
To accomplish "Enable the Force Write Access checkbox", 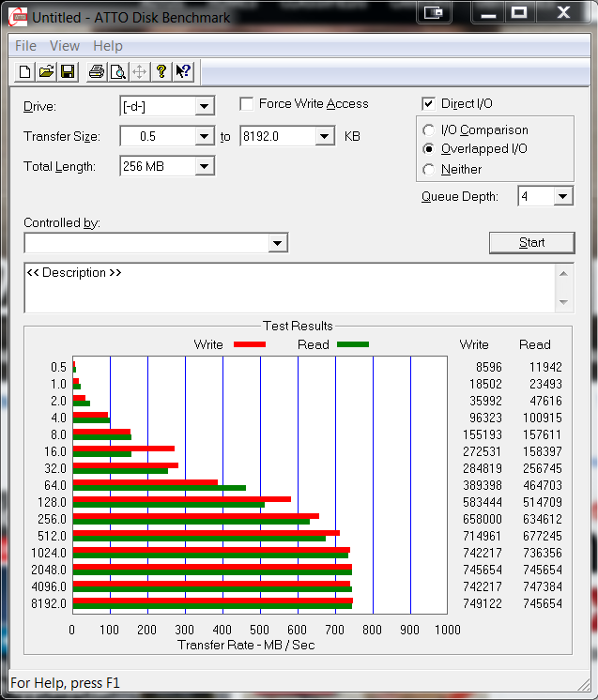I will point(247,104).
